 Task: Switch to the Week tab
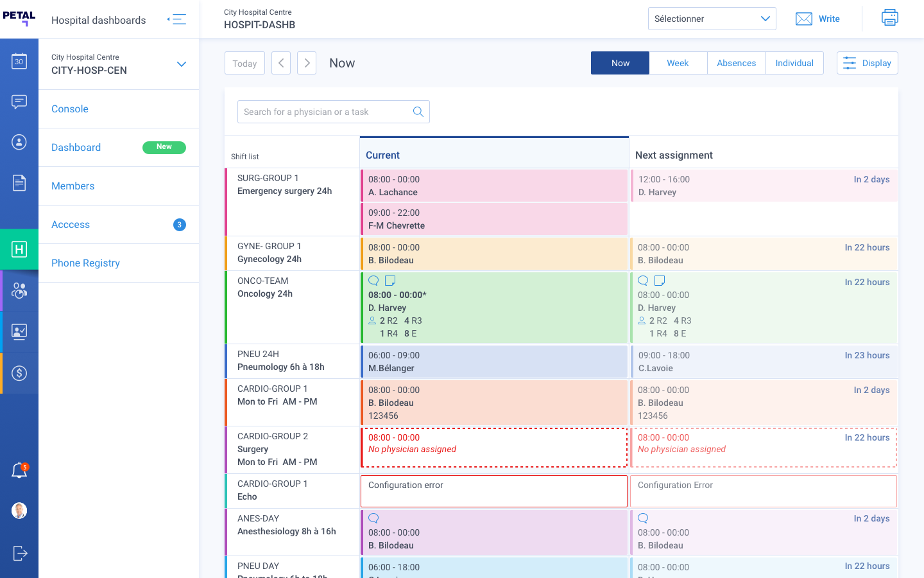point(678,63)
